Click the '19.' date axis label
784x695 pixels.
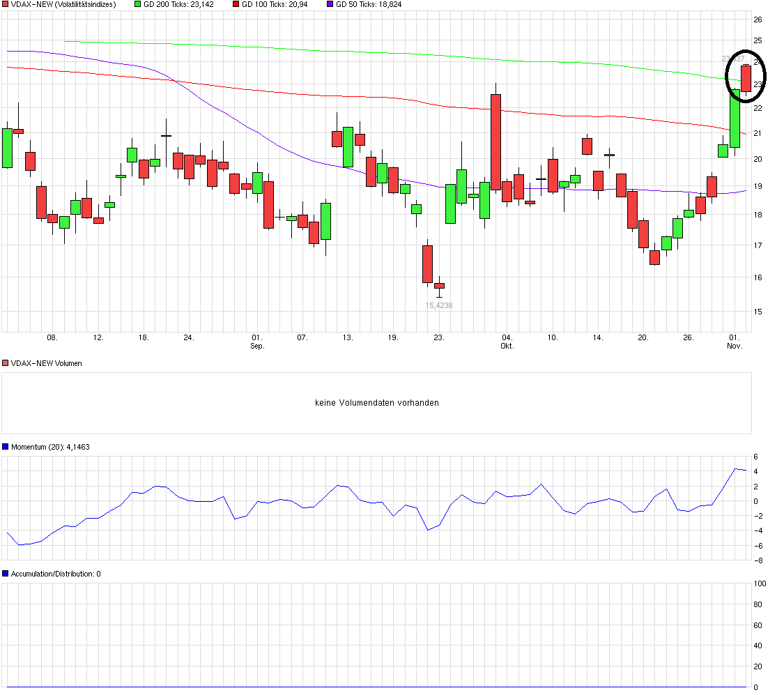[x=393, y=338]
